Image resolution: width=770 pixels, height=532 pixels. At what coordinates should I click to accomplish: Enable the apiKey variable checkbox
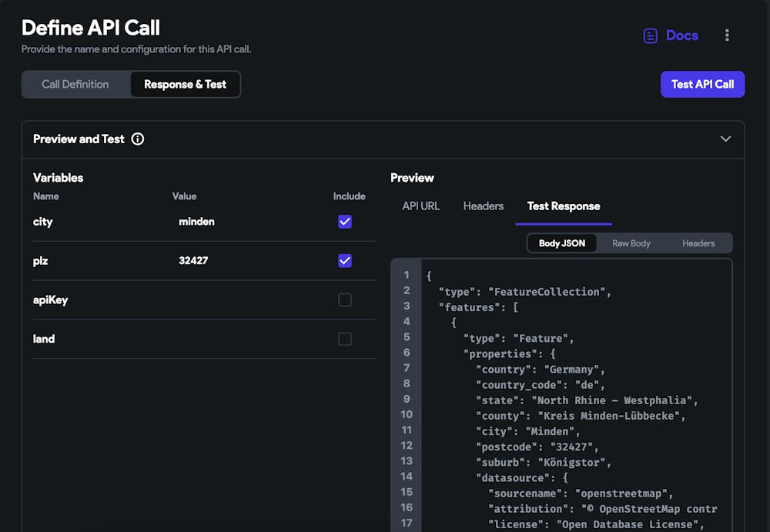[344, 299]
